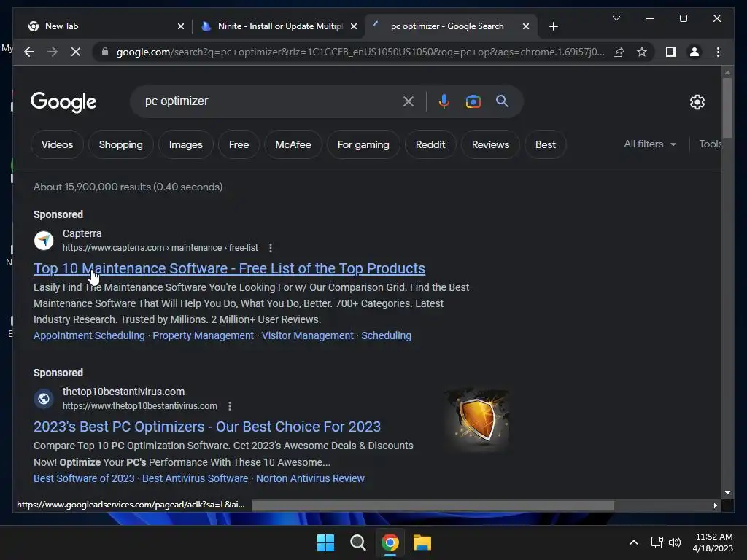Open the clock and calendar flyout
Screen dimensions: 747x560
713,542
